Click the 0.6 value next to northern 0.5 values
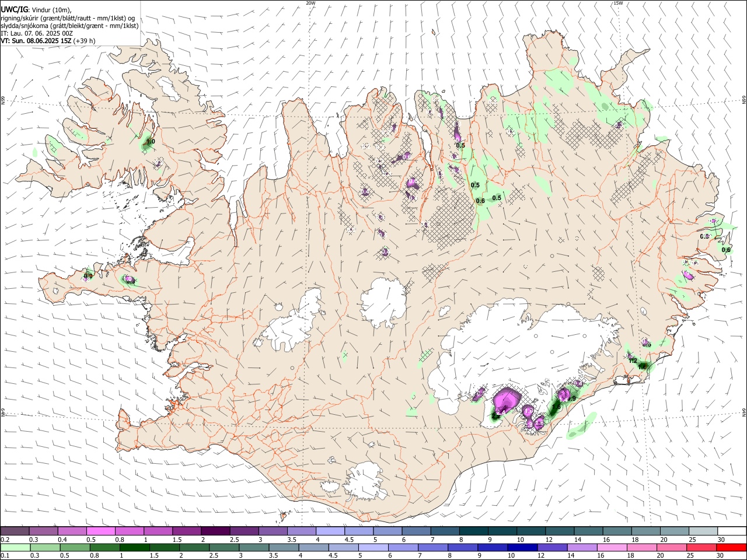 click(480, 201)
